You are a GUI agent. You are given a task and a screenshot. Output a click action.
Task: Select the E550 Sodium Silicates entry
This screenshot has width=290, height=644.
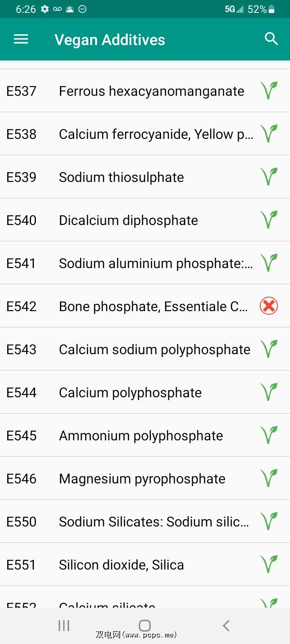pos(154,522)
